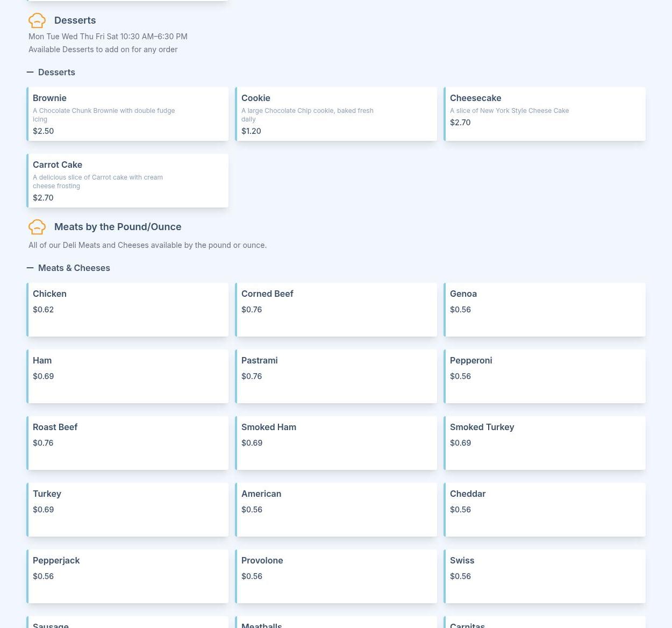
Task: Select the American cheese card
Action: pos(337,510)
